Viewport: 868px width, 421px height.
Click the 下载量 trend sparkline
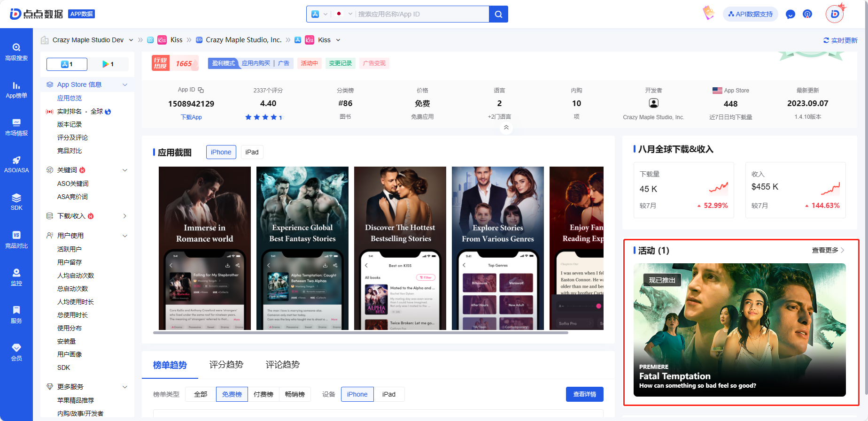coord(719,188)
